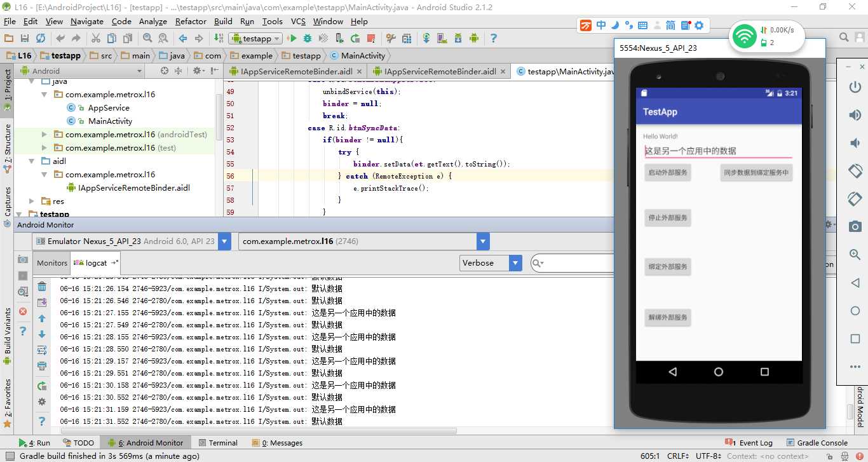Tap the 停止外部服务 button
This screenshot has width=868, height=462.
coord(668,217)
